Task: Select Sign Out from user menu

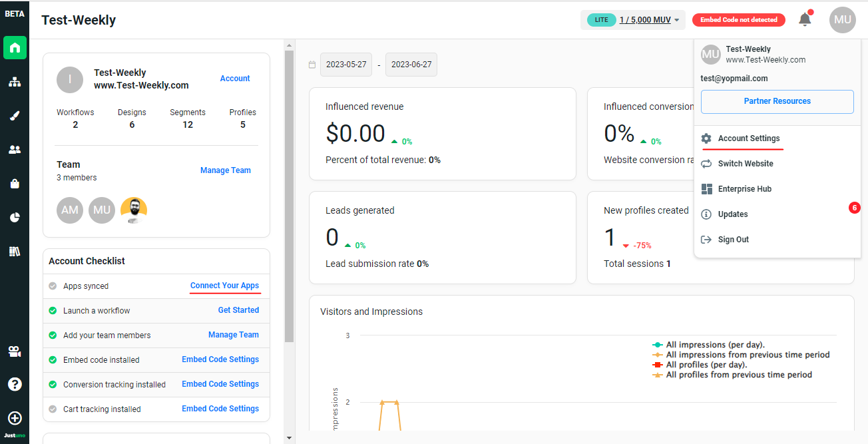Action: coord(733,240)
